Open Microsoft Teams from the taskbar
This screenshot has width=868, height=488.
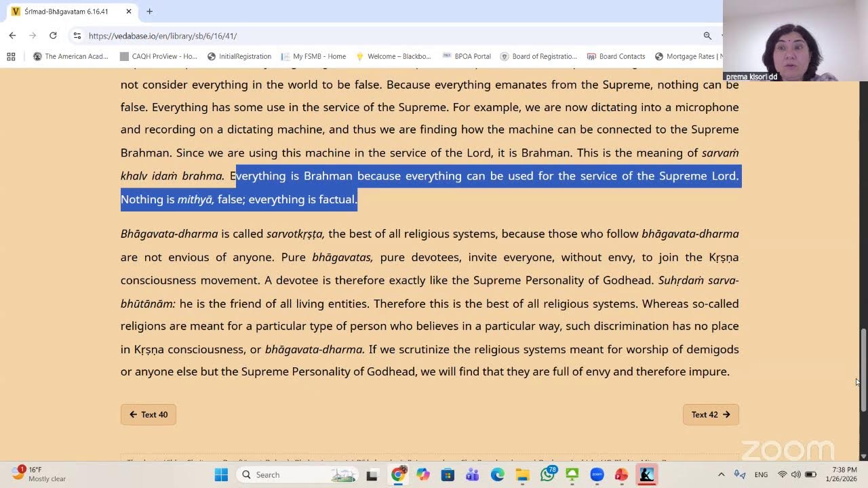(x=473, y=474)
